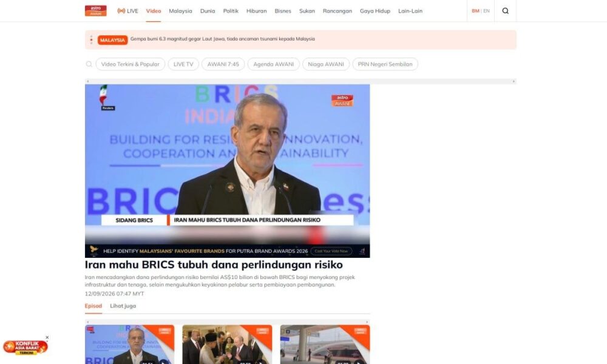Open the search icon in the header

(x=505, y=11)
